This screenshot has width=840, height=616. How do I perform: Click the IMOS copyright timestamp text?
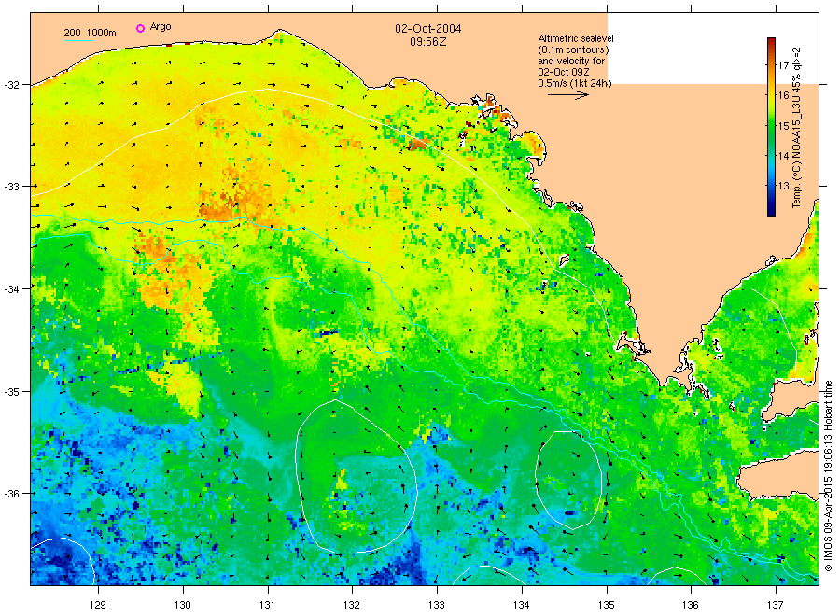828,476
